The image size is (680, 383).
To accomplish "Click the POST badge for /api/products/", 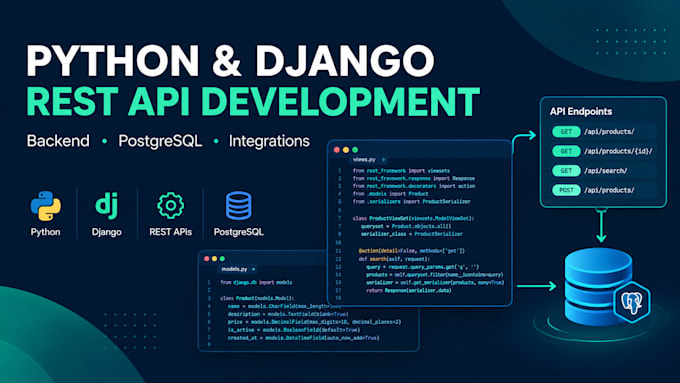I will point(566,190).
